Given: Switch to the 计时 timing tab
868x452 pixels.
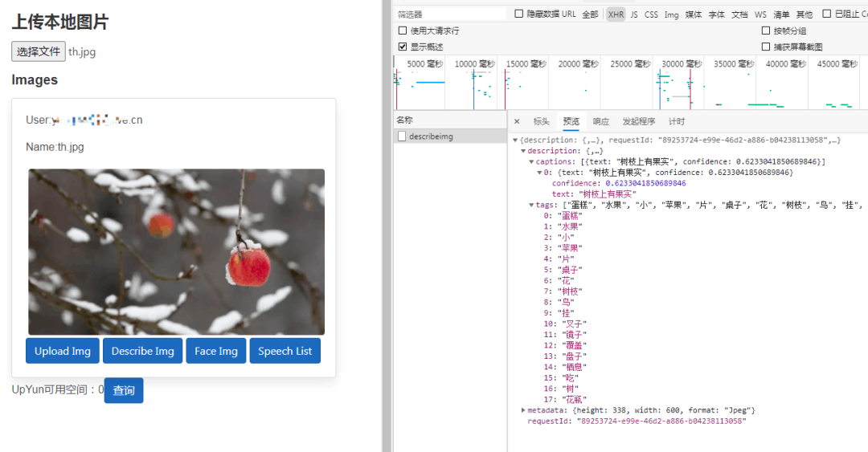Looking at the screenshot, I should coord(677,121).
